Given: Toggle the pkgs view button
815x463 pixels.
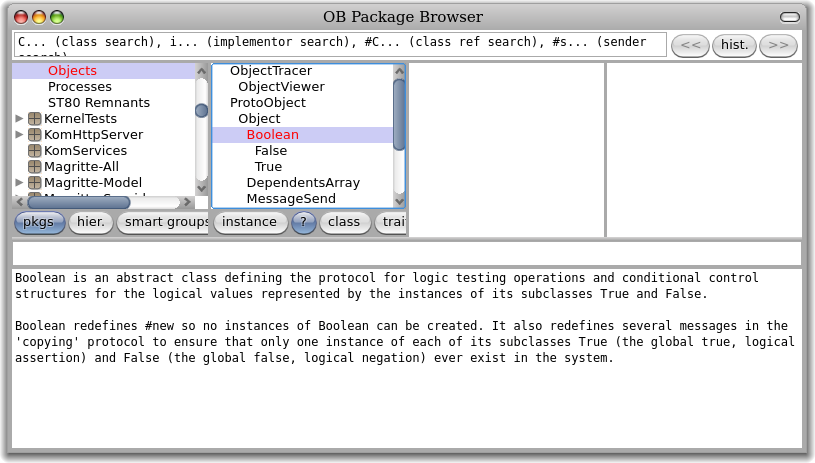Looking at the screenshot, I should tap(39, 222).
